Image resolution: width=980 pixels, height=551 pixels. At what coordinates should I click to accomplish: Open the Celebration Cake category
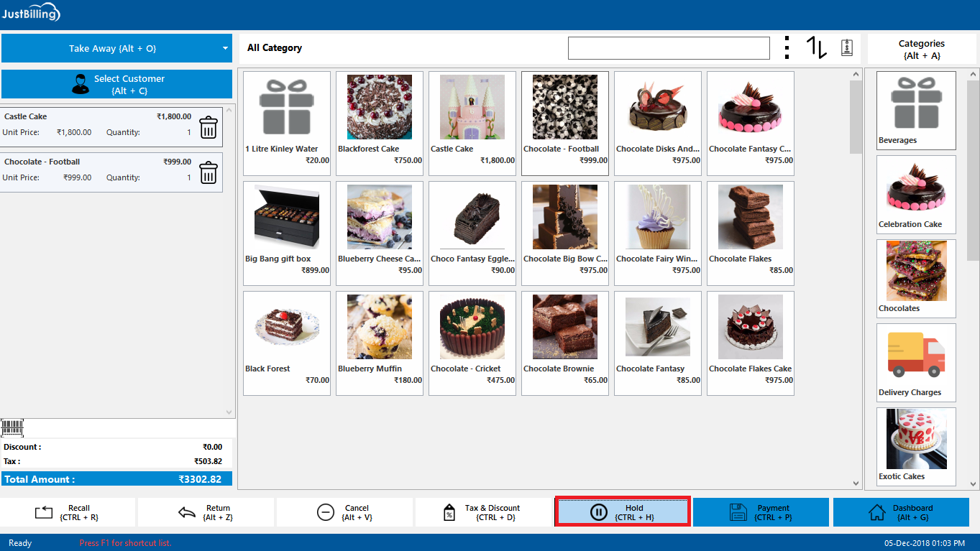click(x=916, y=194)
